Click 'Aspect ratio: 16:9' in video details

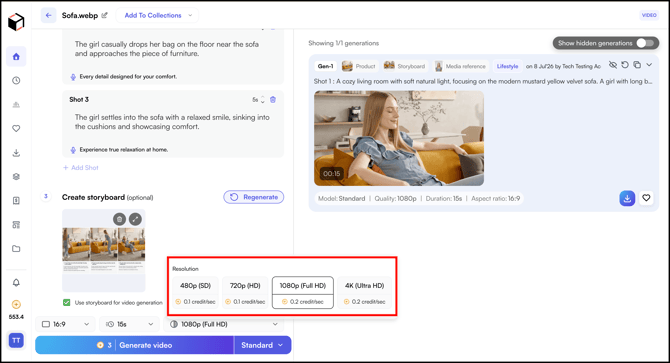496,199
